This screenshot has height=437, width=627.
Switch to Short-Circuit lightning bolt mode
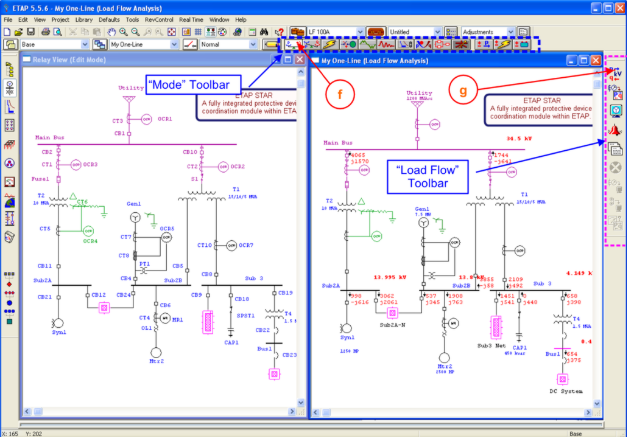coord(330,44)
